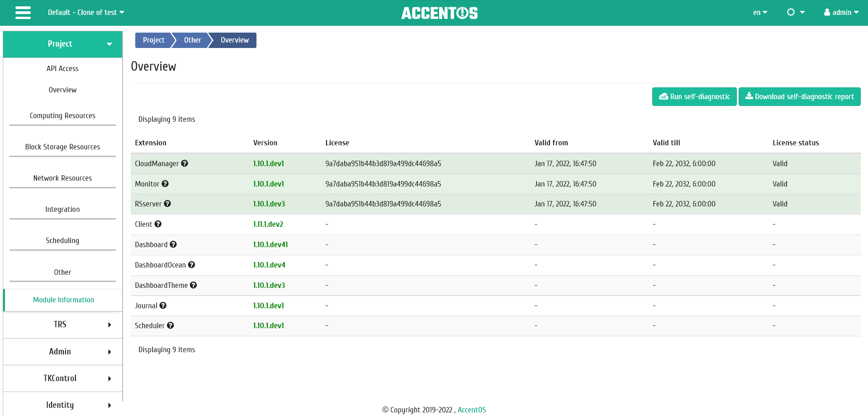Click Dashboard version 1.10.1.dev41
This screenshot has width=868, height=416.
270,245
